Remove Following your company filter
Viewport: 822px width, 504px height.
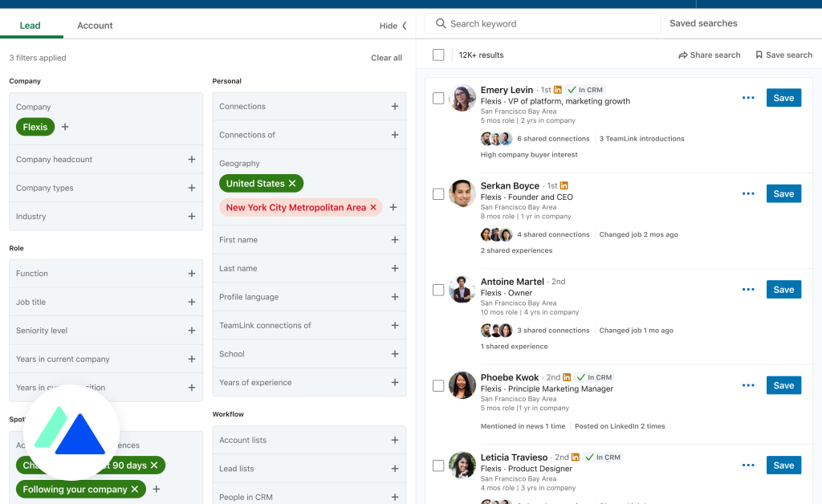[135, 489]
